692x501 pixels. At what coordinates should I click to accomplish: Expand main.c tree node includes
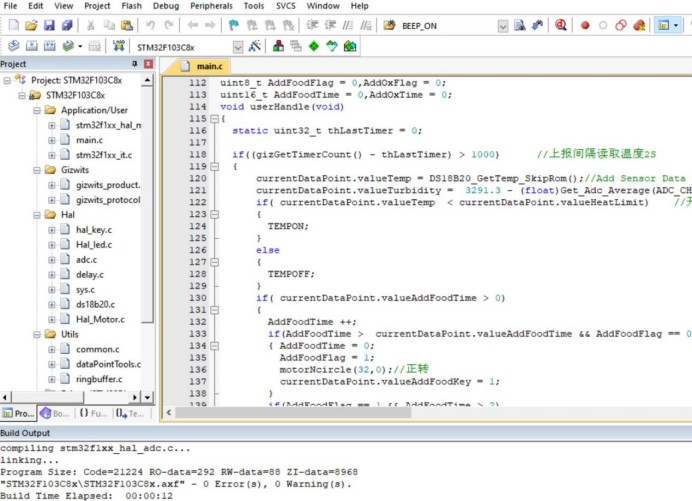click(52, 140)
